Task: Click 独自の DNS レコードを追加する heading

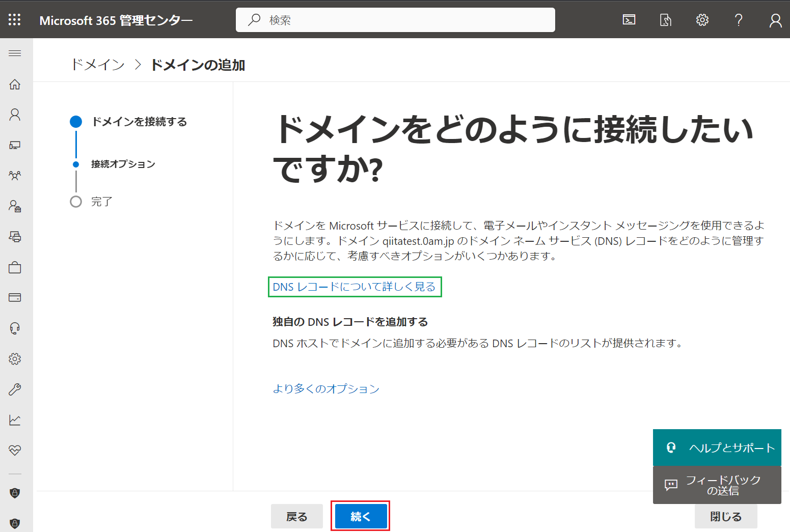Action: [x=350, y=322]
